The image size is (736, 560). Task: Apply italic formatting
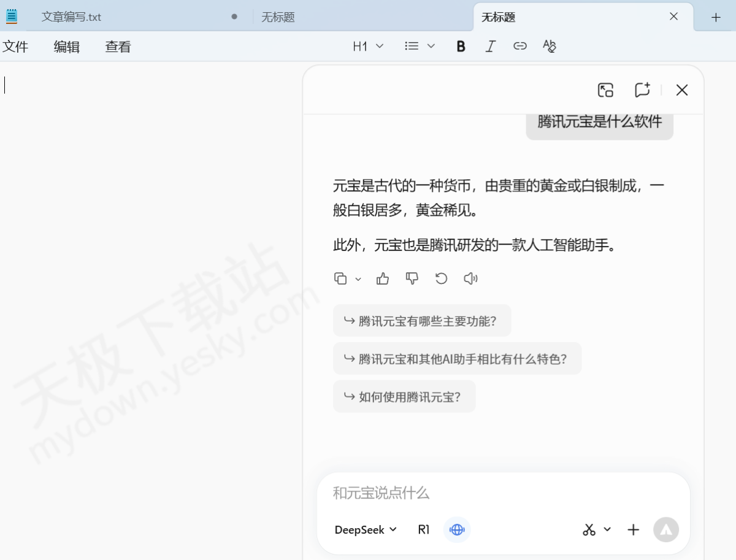[490, 45]
